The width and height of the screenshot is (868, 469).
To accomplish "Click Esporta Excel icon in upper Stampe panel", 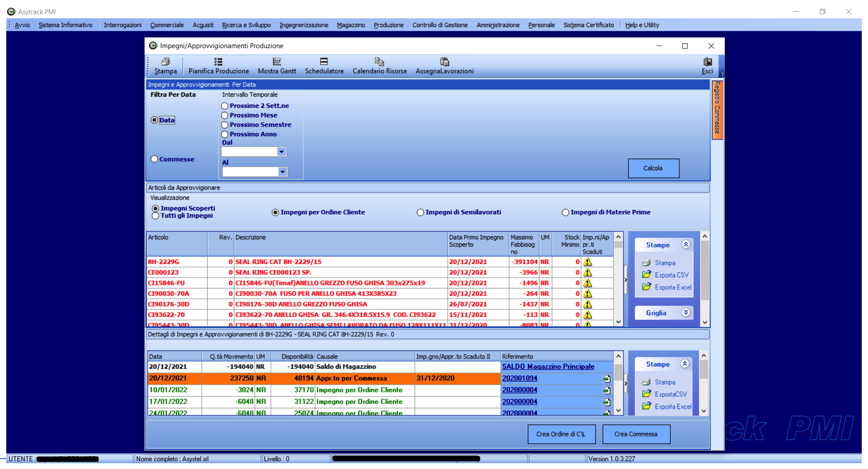I will (646, 287).
